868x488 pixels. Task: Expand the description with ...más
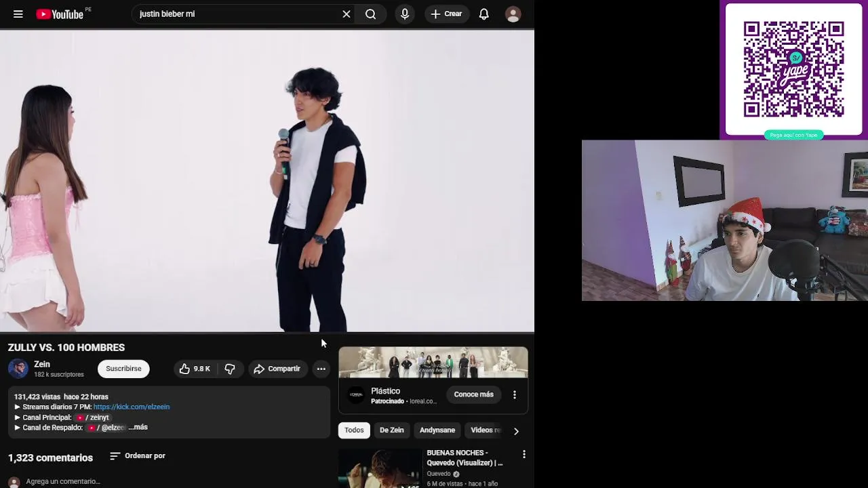coord(138,427)
